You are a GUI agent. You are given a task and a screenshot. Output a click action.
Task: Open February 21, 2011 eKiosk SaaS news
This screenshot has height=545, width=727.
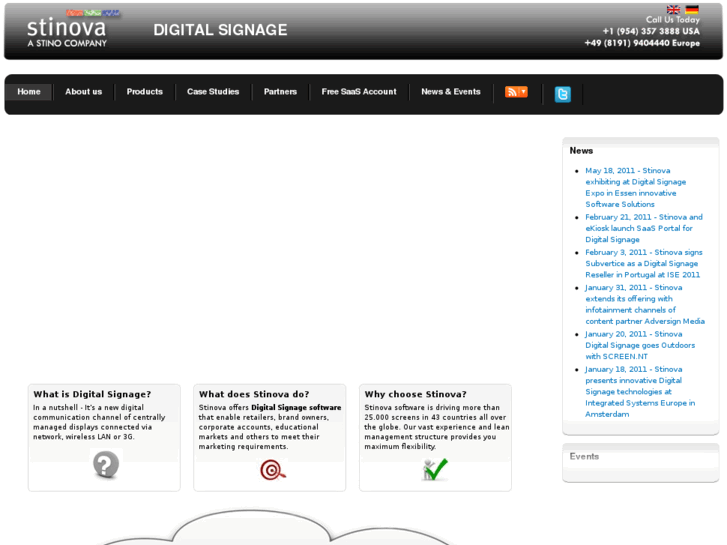[x=644, y=228]
